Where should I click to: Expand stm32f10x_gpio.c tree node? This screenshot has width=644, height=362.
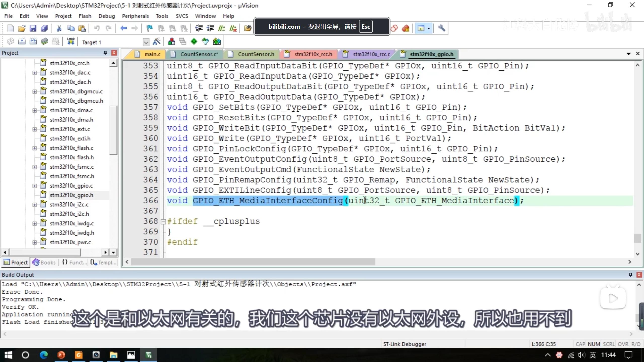click(34, 186)
